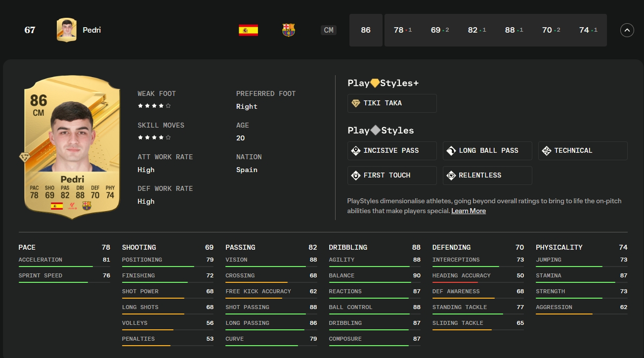The width and height of the screenshot is (644, 358).
Task: Click the PASSING category heading
Action: click(241, 247)
